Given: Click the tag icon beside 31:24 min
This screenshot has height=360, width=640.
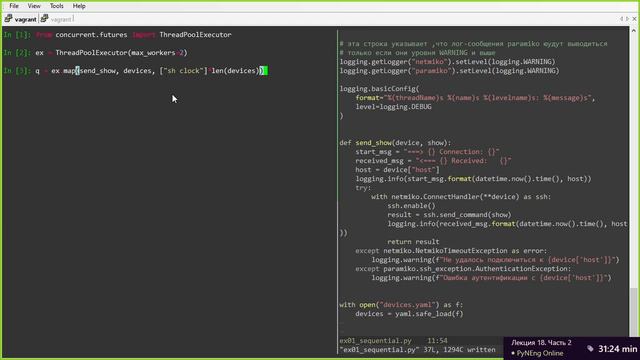Looking at the screenshot, I should 590,349.
